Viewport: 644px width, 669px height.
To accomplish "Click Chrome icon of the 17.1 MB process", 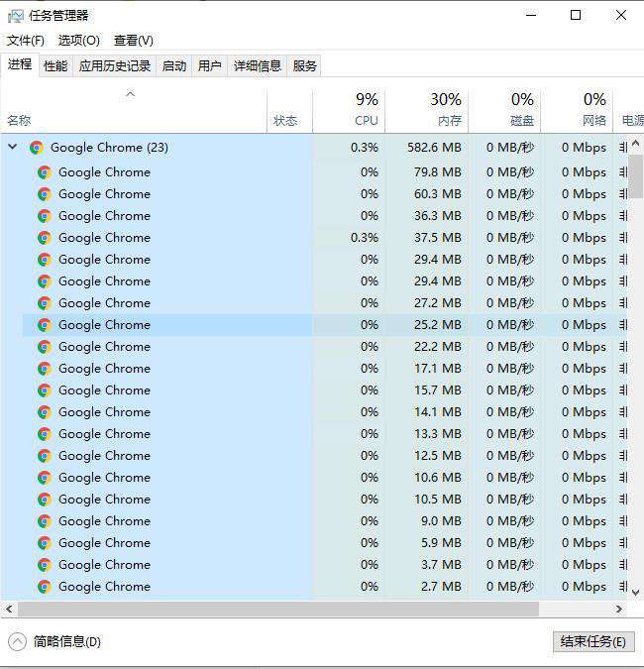I will pos(45,369).
